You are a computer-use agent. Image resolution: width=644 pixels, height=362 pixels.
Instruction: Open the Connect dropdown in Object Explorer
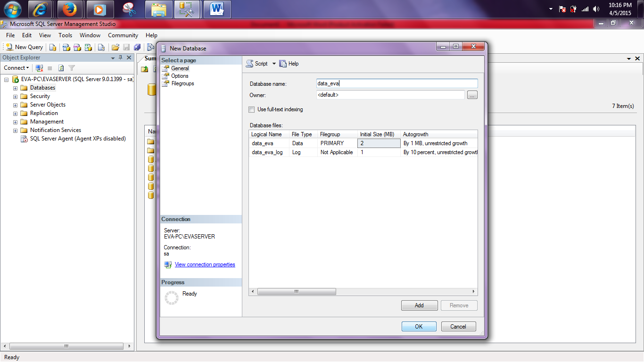click(x=17, y=68)
